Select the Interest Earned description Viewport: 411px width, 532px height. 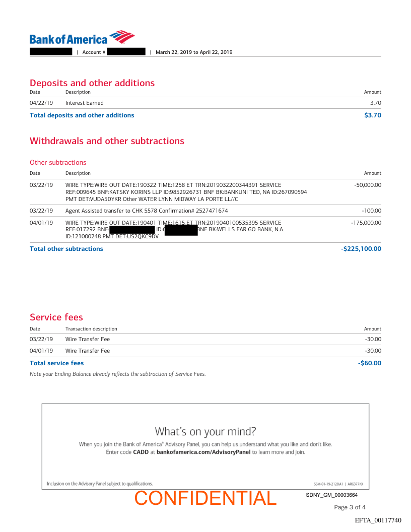click(85, 103)
